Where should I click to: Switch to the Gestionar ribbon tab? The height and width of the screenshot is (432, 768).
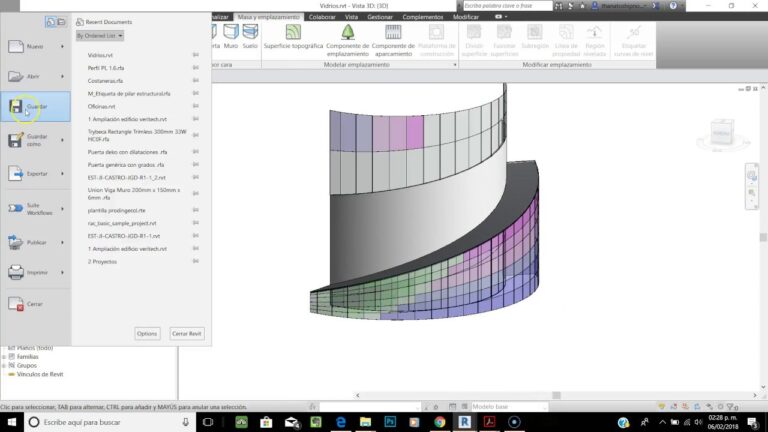point(380,17)
